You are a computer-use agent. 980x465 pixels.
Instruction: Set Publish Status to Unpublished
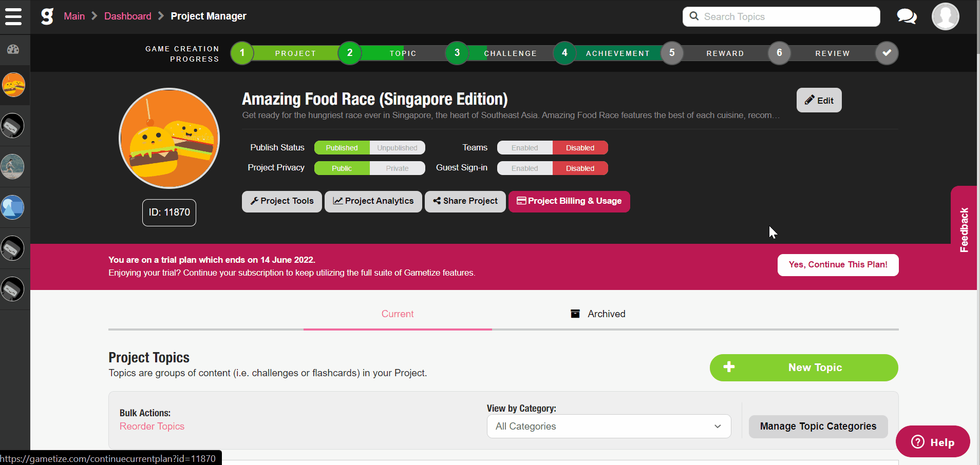398,148
